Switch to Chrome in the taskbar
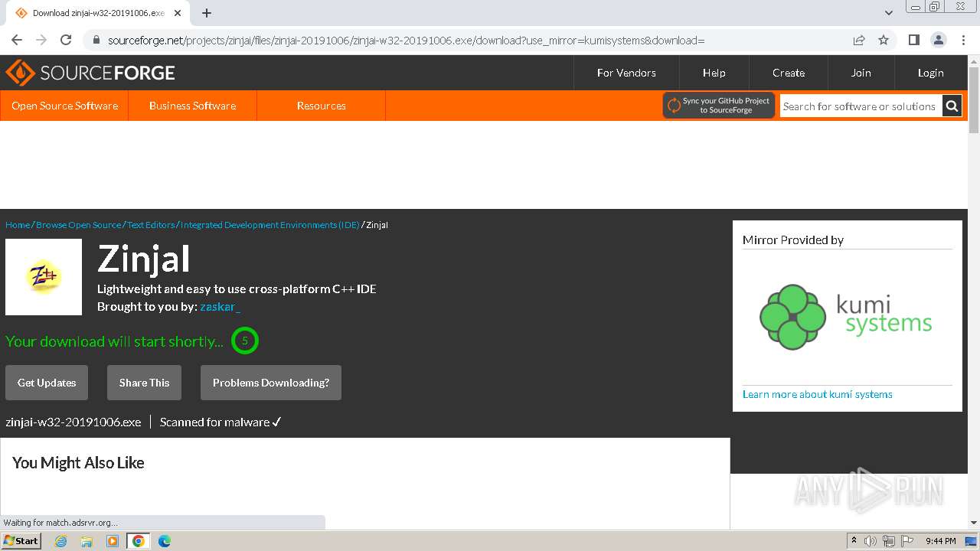This screenshot has height=551, width=980. coord(139,541)
